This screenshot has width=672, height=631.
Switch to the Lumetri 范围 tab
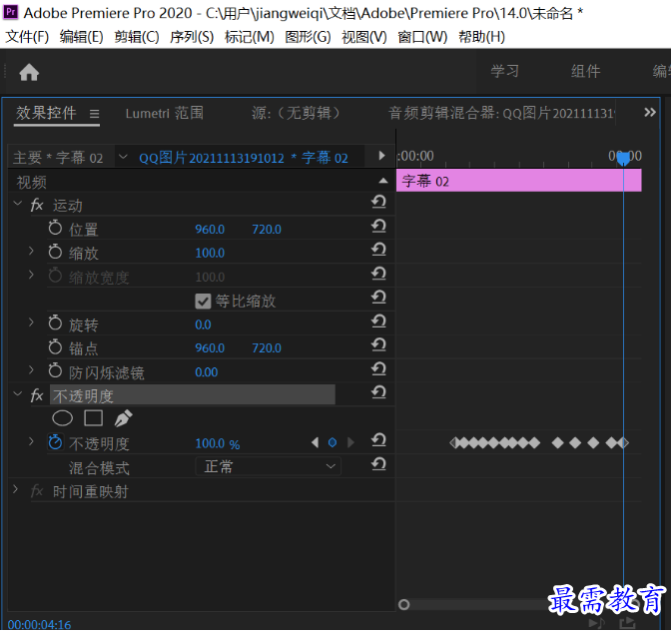click(x=165, y=113)
